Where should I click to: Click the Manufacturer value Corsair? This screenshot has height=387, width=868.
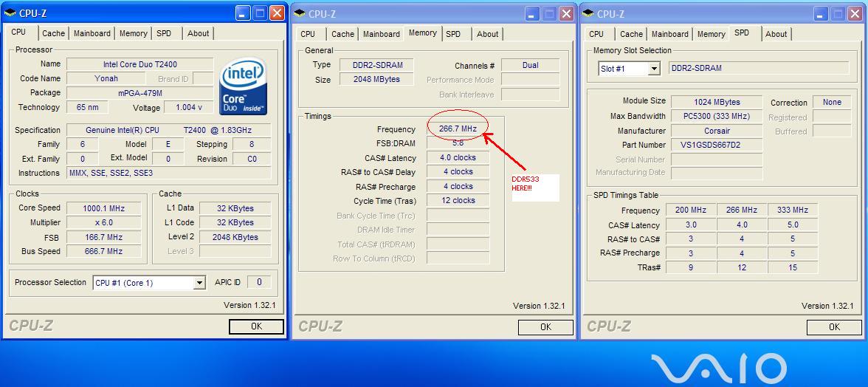(717, 131)
